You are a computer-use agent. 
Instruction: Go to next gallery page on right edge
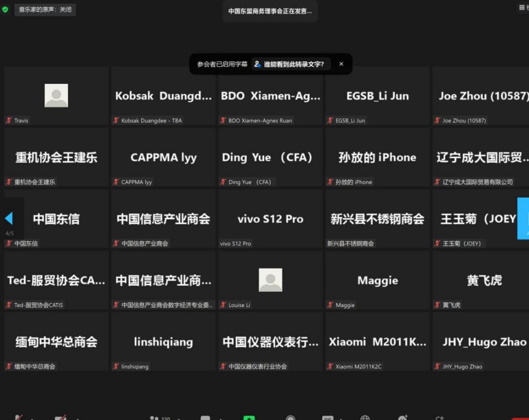pos(523,218)
